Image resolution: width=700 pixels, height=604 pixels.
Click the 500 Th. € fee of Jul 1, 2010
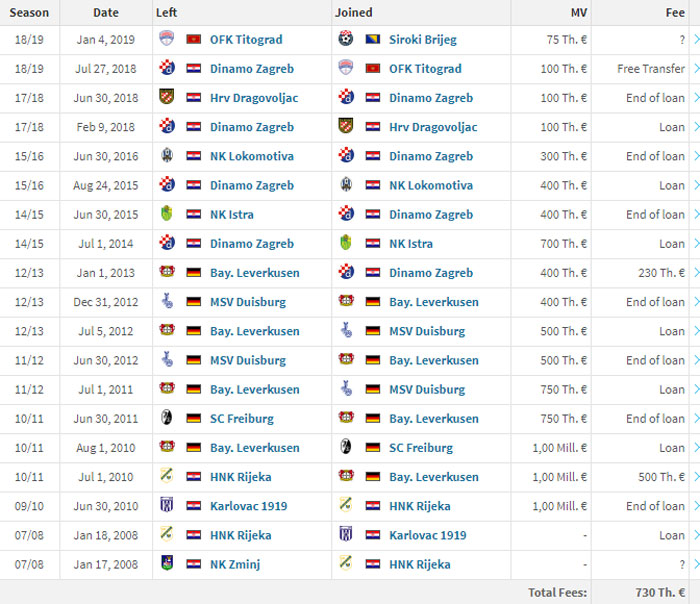tap(661, 477)
